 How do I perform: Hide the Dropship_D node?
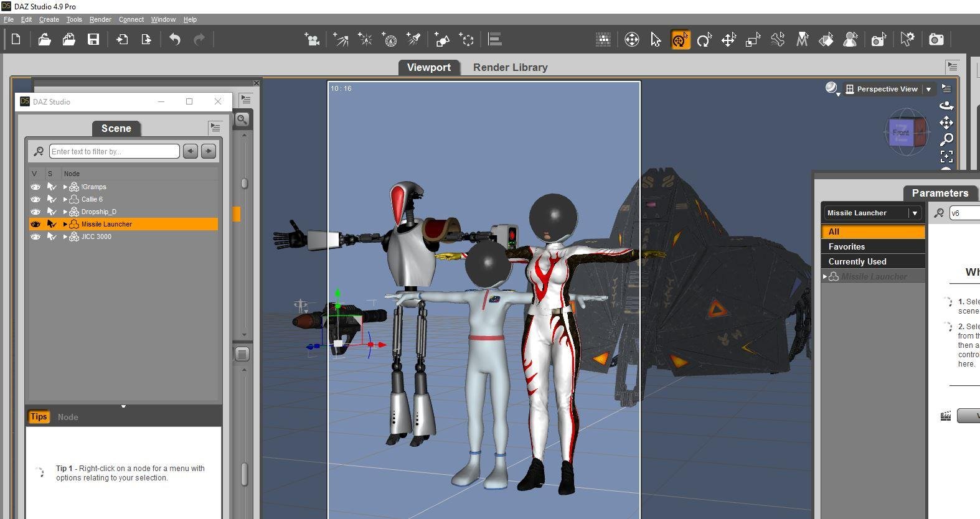(x=35, y=212)
